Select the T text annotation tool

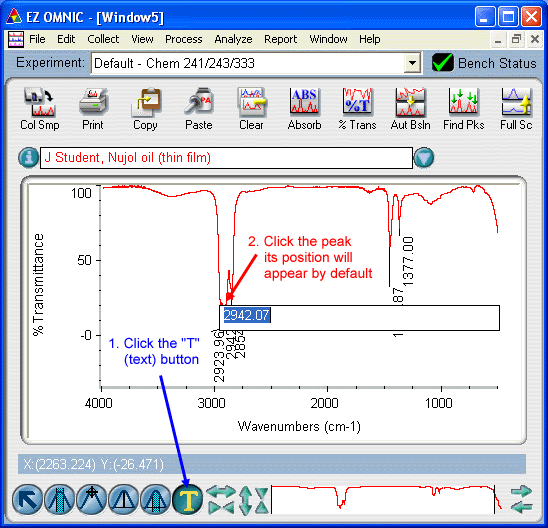coord(188,500)
